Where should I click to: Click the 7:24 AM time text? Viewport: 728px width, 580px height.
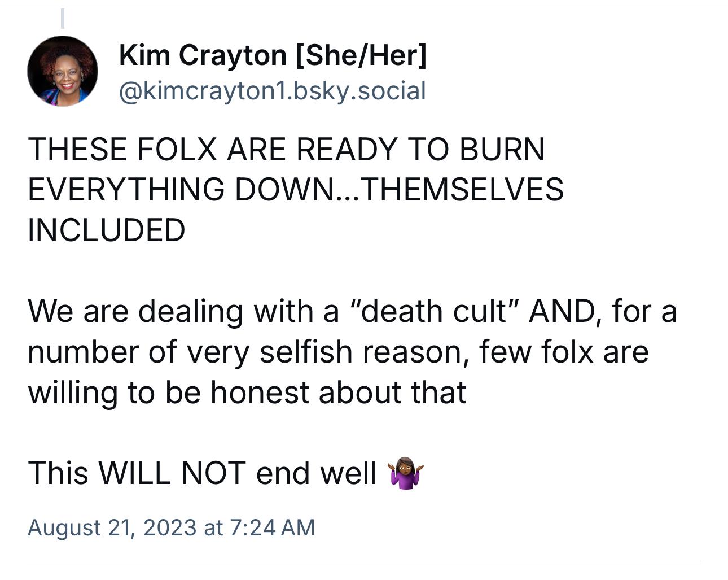[x=273, y=527]
